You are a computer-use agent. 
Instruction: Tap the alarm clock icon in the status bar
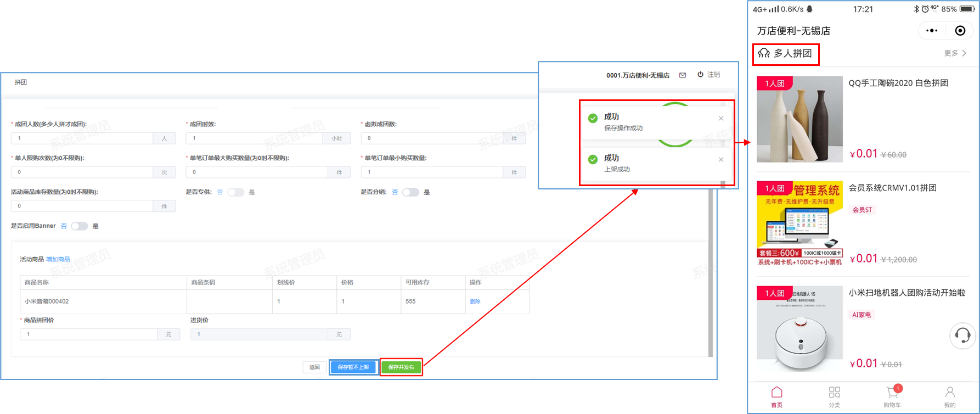[x=925, y=9]
